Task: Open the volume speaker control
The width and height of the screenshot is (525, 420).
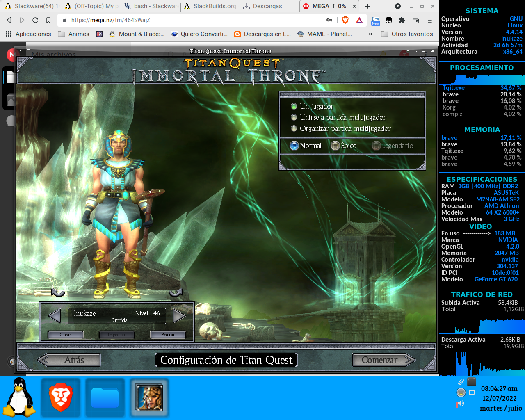Action: 461,404
